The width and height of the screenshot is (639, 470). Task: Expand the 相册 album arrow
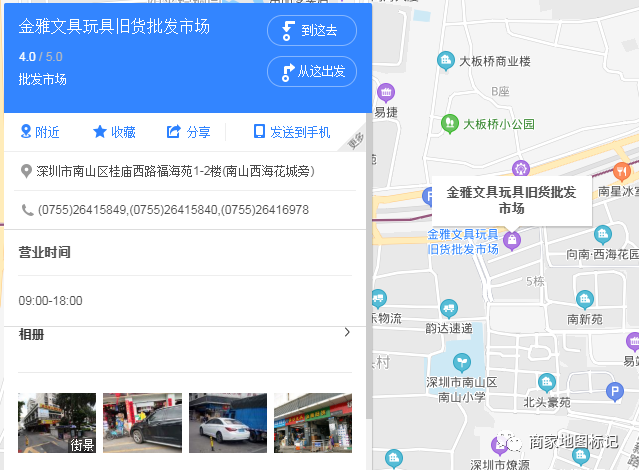[x=346, y=333]
